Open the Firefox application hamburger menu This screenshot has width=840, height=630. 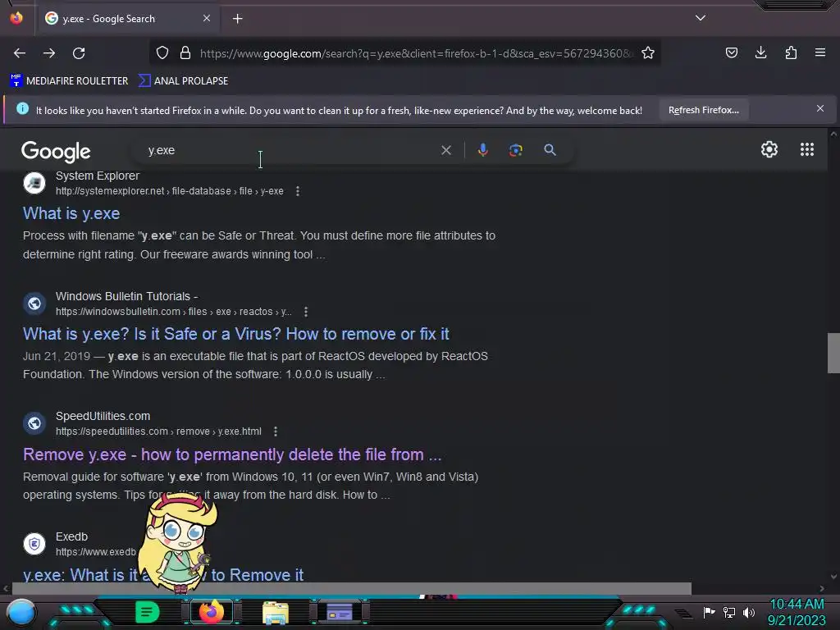click(820, 52)
